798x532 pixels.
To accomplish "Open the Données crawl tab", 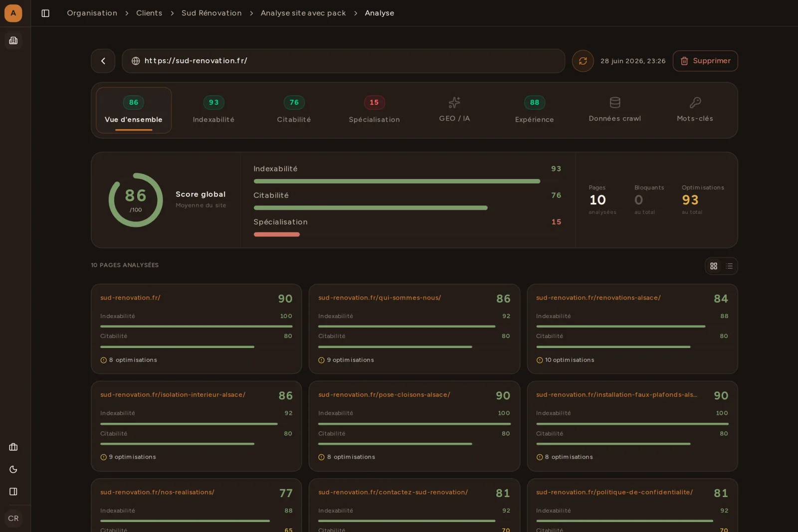I will pos(615,110).
